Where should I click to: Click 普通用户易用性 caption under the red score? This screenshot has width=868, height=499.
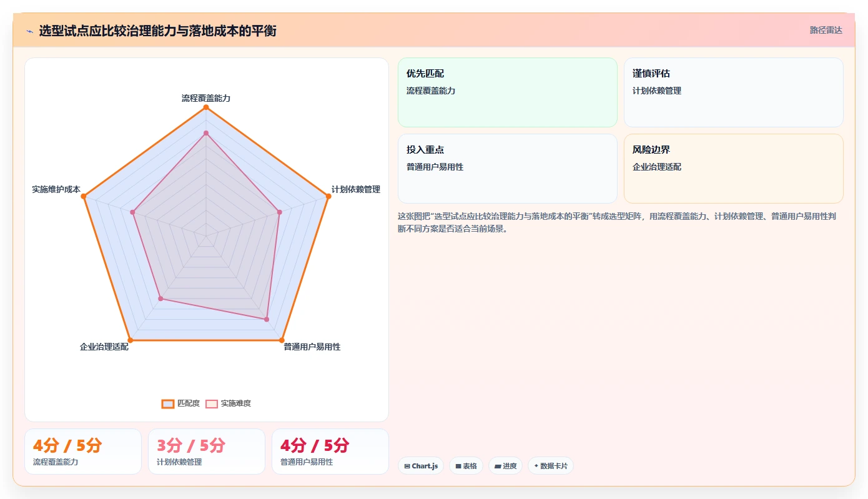(x=307, y=462)
